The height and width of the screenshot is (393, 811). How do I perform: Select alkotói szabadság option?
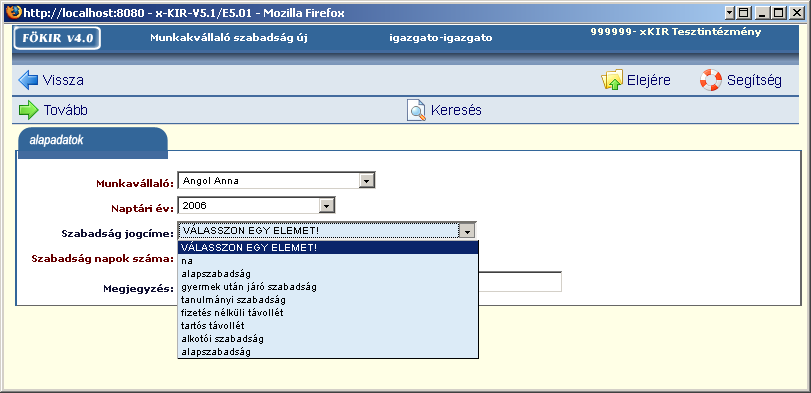(328, 339)
